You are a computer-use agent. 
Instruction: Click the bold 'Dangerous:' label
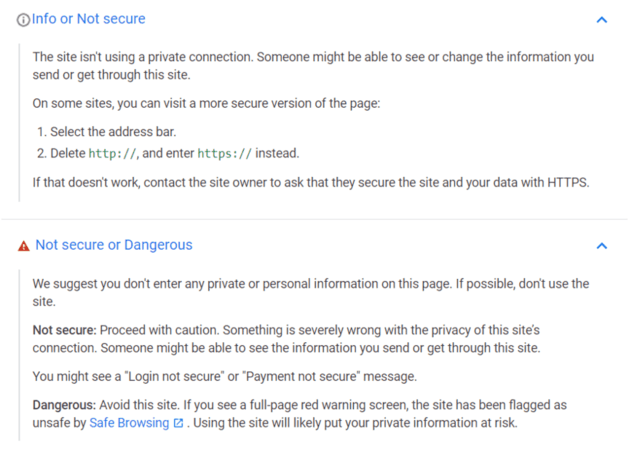coord(63,405)
